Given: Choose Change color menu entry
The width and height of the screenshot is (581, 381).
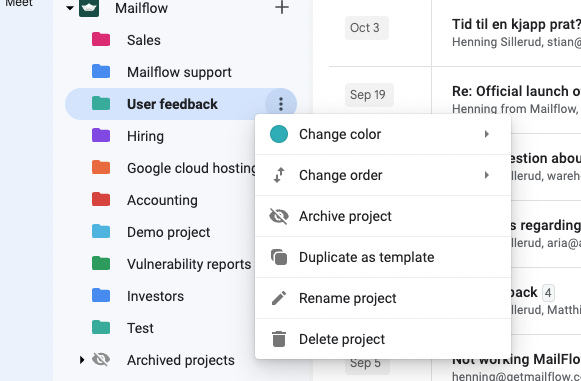Looking at the screenshot, I should [383, 134].
